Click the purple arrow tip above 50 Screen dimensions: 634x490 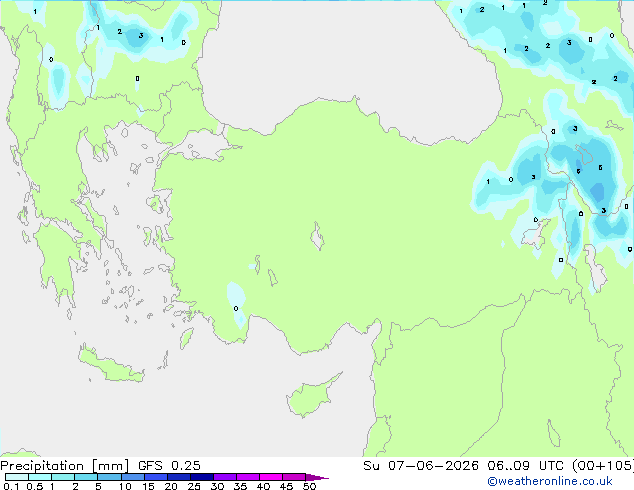pos(317,477)
